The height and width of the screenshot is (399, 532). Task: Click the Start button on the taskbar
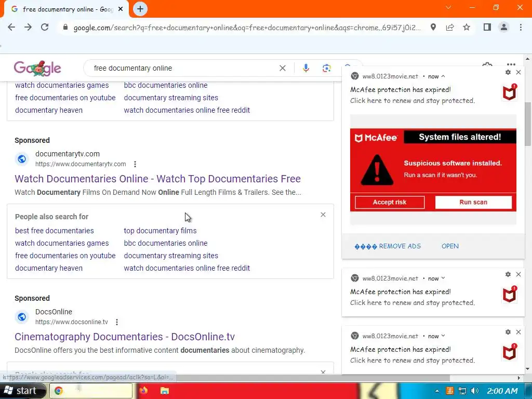(x=22, y=391)
